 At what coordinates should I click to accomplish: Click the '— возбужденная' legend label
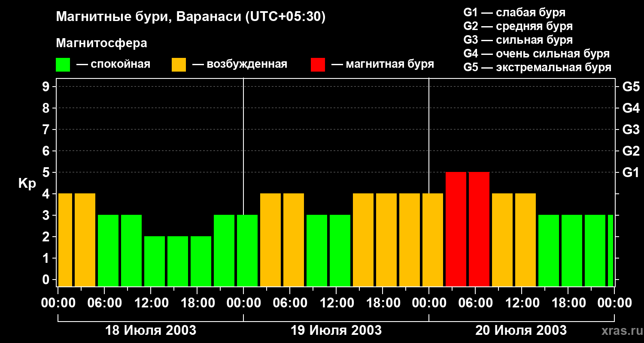click(x=240, y=65)
